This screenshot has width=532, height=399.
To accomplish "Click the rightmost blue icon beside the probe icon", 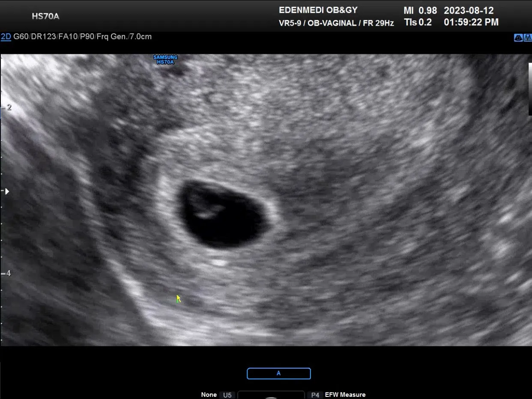I will (x=527, y=38).
